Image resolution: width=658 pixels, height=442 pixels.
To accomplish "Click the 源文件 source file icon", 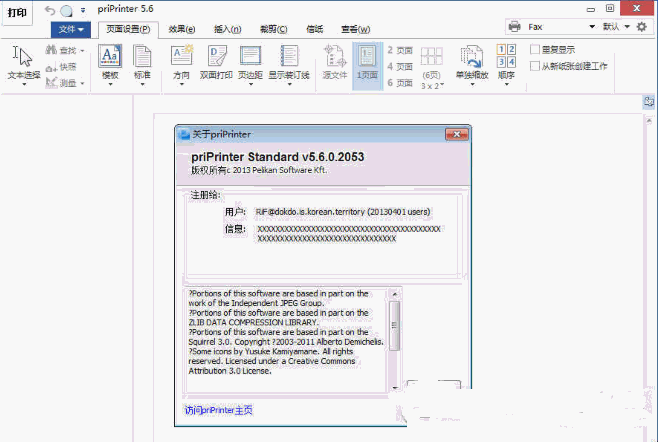I will click(x=335, y=56).
